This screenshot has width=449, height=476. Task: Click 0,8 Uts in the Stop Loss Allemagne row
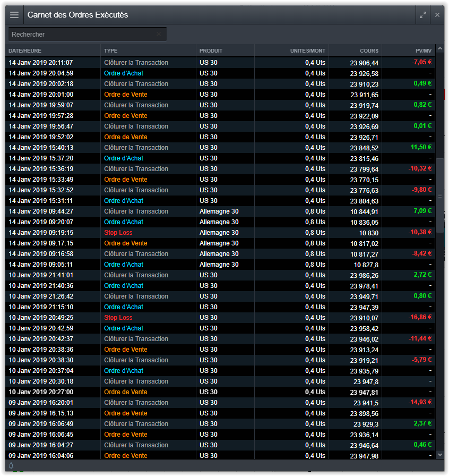coord(315,233)
